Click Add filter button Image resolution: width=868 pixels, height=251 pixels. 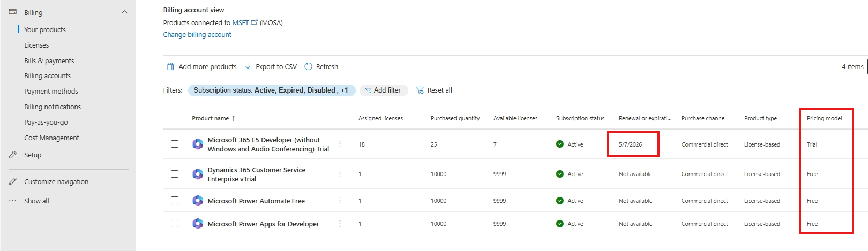[384, 90]
